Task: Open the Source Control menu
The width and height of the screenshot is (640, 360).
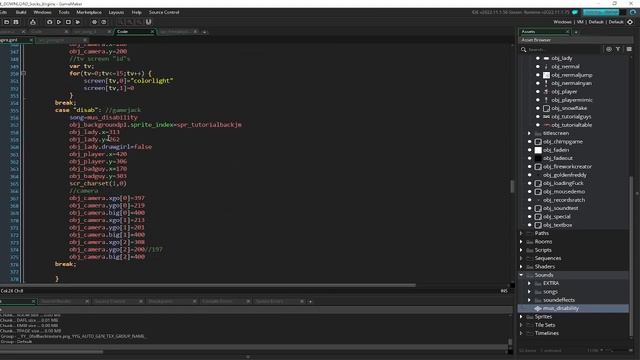Action: [x=164, y=12]
